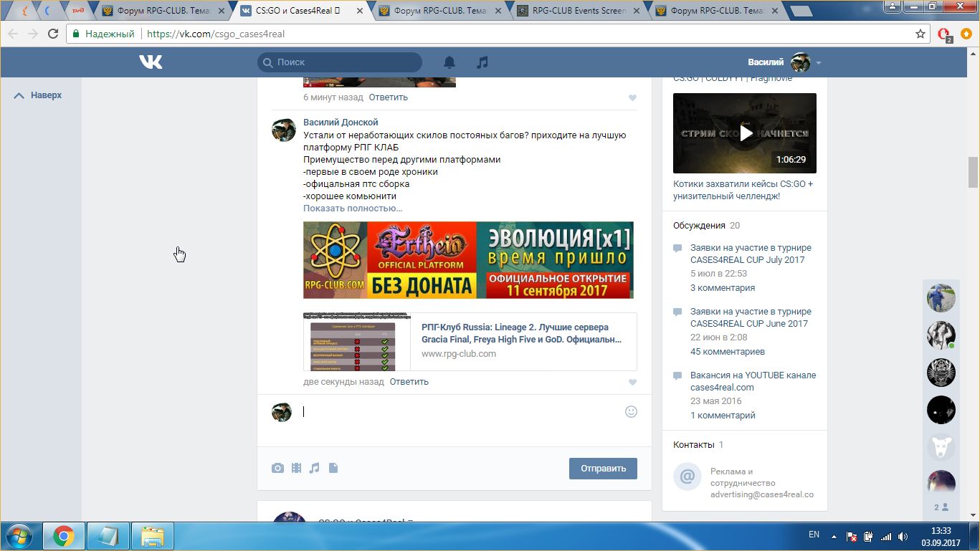
Task: Open the VK logo home link
Action: [x=151, y=62]
